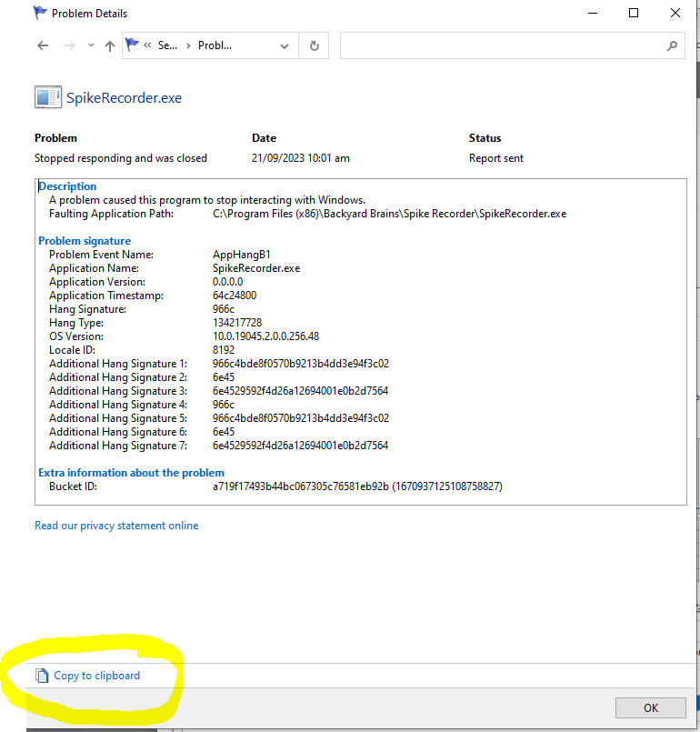The image size is (700, 732).
Task: Minimize the Problem Details window
Action: 593,13
